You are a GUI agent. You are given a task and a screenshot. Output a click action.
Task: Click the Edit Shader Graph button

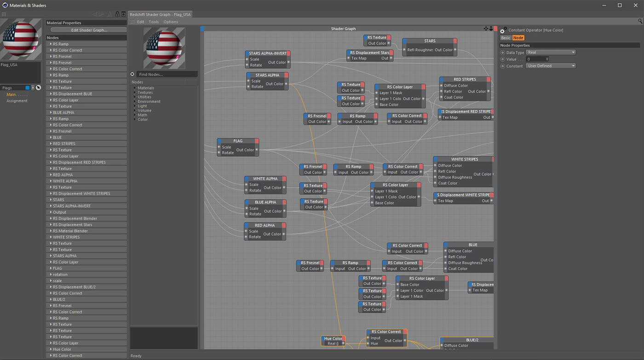pyautogui.click(x=89, y=30)
